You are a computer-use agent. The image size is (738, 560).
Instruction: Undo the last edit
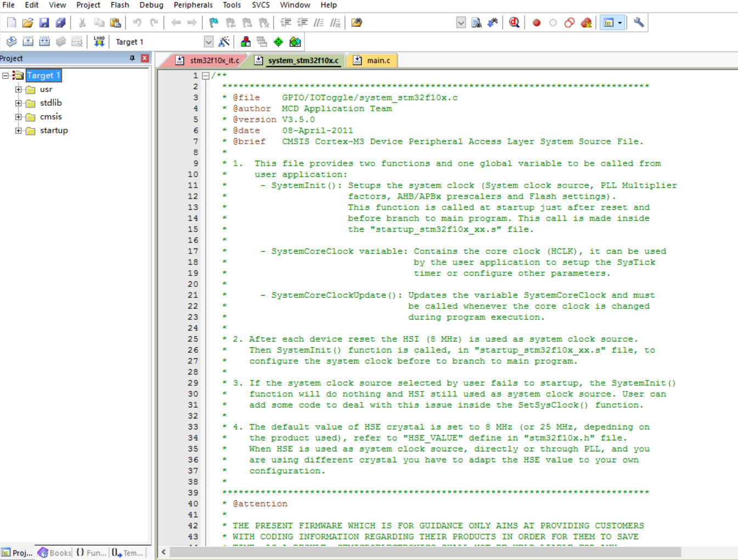pos(137,22)
